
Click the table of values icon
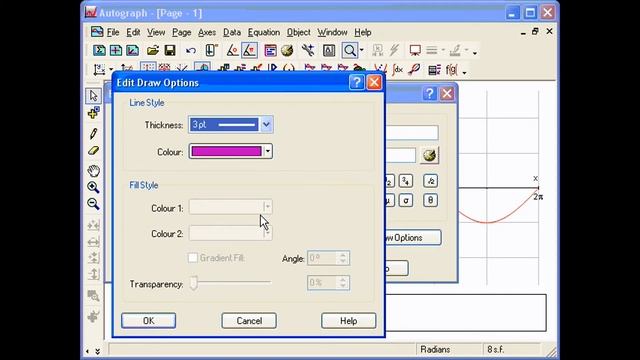pos(434,70)
